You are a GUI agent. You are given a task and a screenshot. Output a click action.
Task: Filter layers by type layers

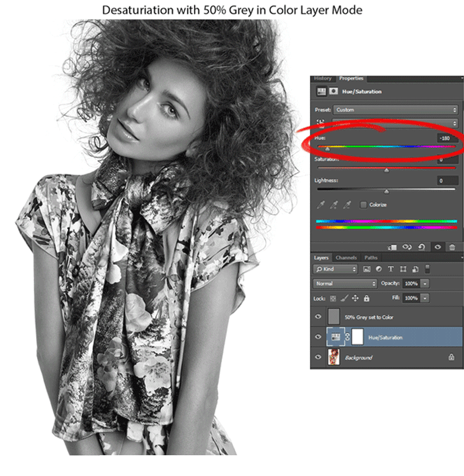click(x=391, y=269)
